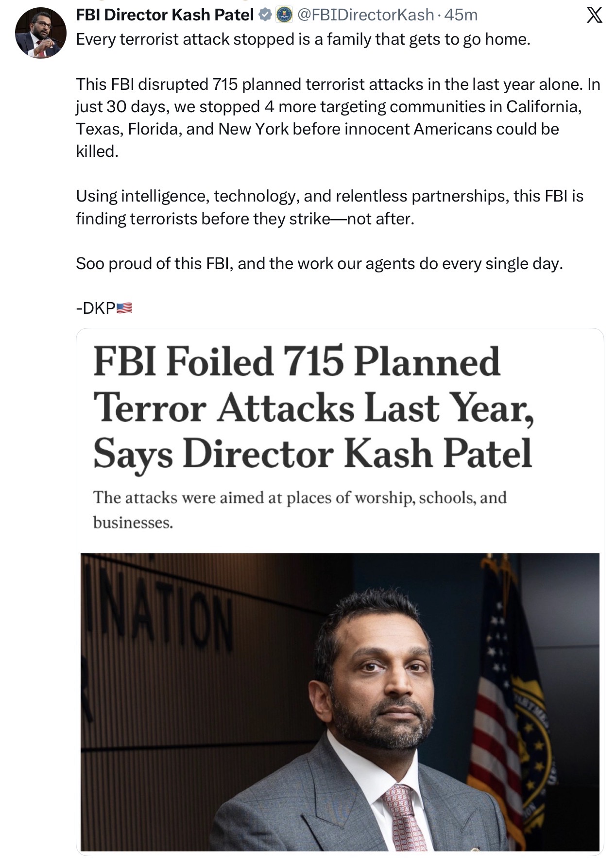This screenshot has width=616, height=864.
Task: Open the 45m post timestamp
Action: (x=461, y=16)
